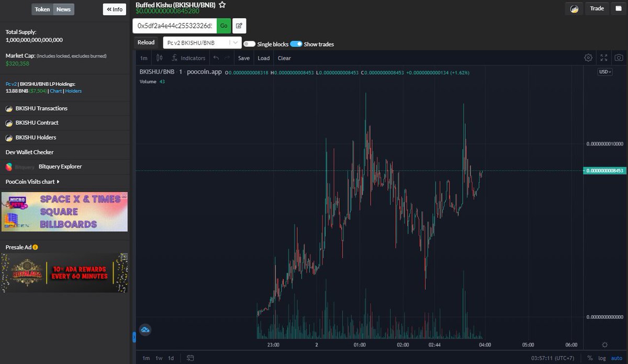Image resolution: width=628 pixels, height=364 pixels.
Task: Click the Reload button
Action: click(146, 42)
